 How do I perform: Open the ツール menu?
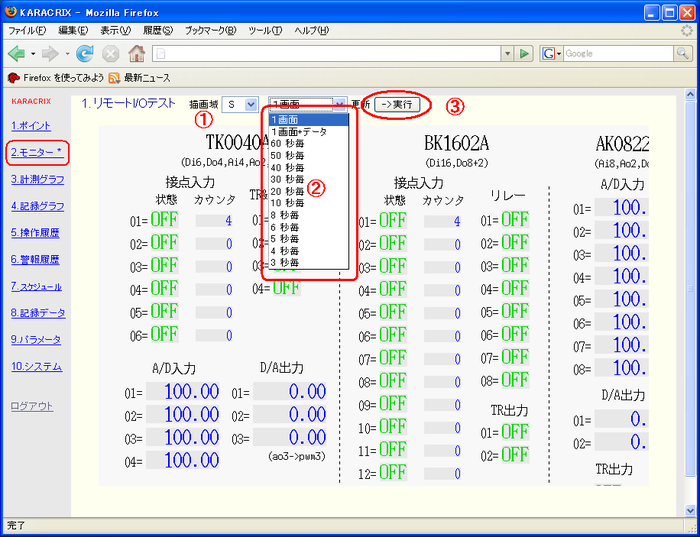(265, 30)
